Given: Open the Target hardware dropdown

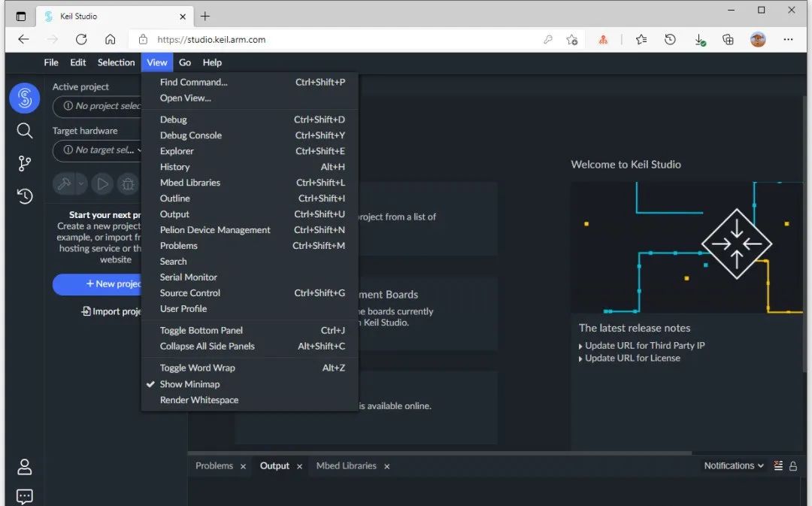Looking at the screenshot, I should click(97, 150).
